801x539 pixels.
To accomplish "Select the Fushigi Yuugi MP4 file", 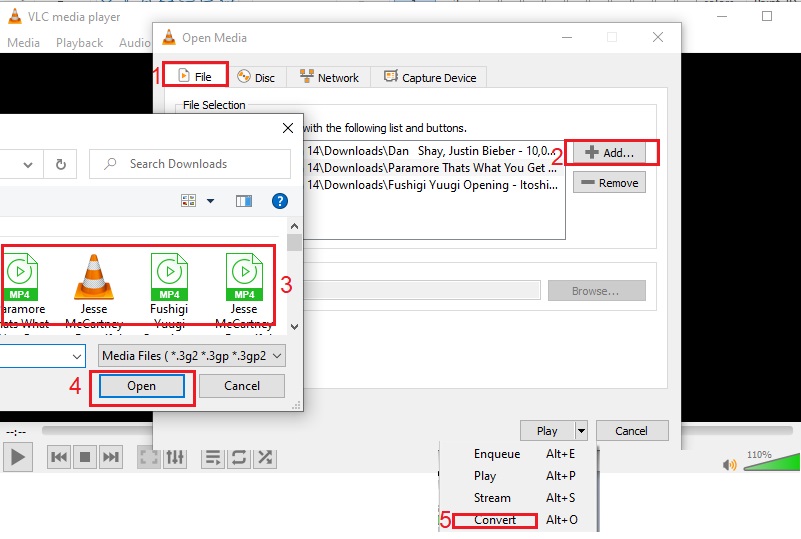I will point(169,289).
